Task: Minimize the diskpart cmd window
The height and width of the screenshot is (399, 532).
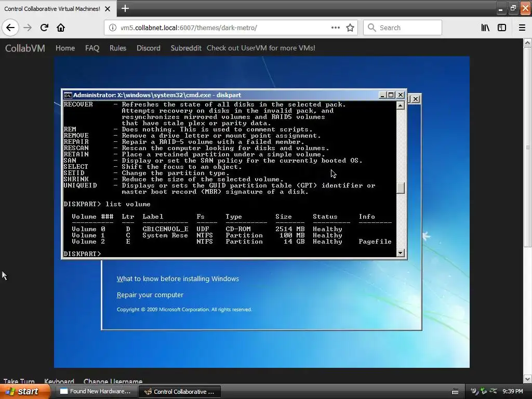Action: [382, 95]
